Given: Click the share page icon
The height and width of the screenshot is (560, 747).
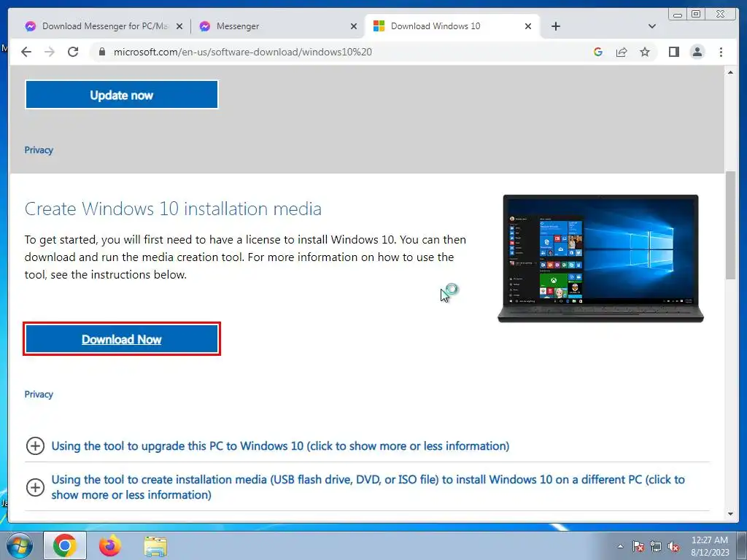Looking at the screenshot, I should (622, 52).
